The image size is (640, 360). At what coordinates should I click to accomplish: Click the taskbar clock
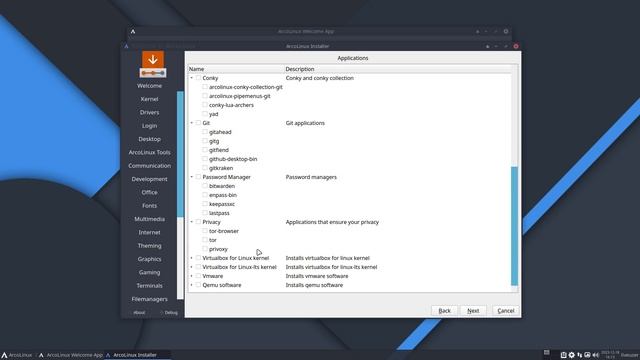(610, 355)
